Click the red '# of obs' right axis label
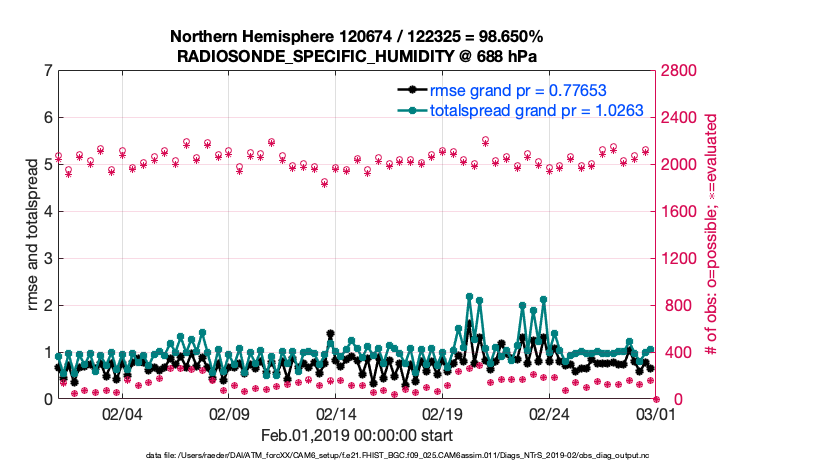 click(x=713, y=235)
